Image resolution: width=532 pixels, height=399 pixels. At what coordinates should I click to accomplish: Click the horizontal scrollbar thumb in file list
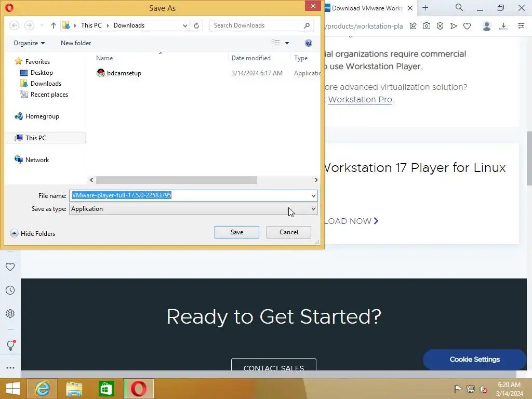pos(177,180)
